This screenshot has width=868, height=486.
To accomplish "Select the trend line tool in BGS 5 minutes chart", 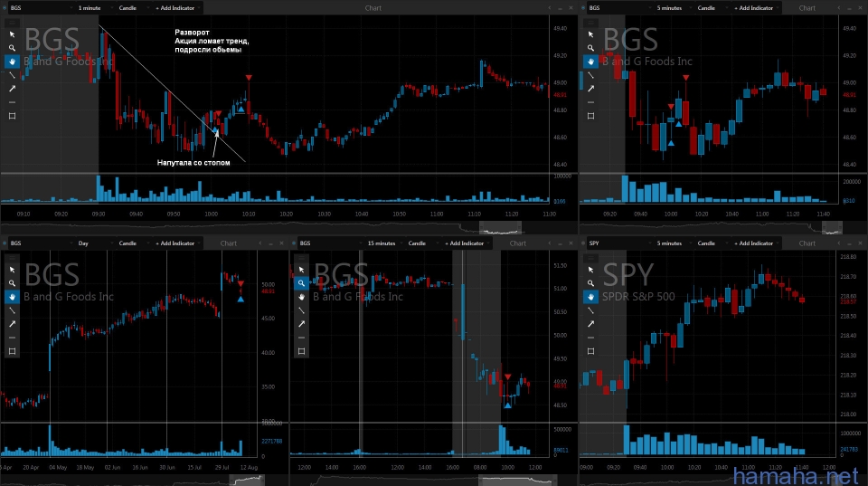I will tap(590, 75).
